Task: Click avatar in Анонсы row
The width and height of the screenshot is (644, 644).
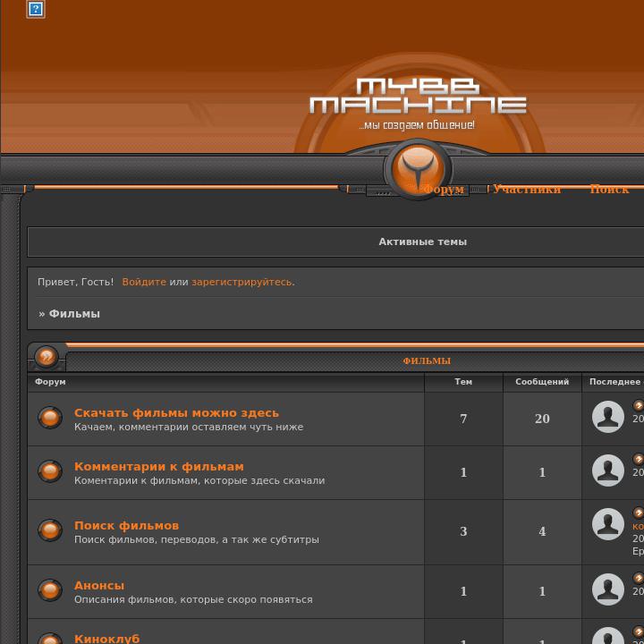Action: pyautogui.click(x=608, y=589)
